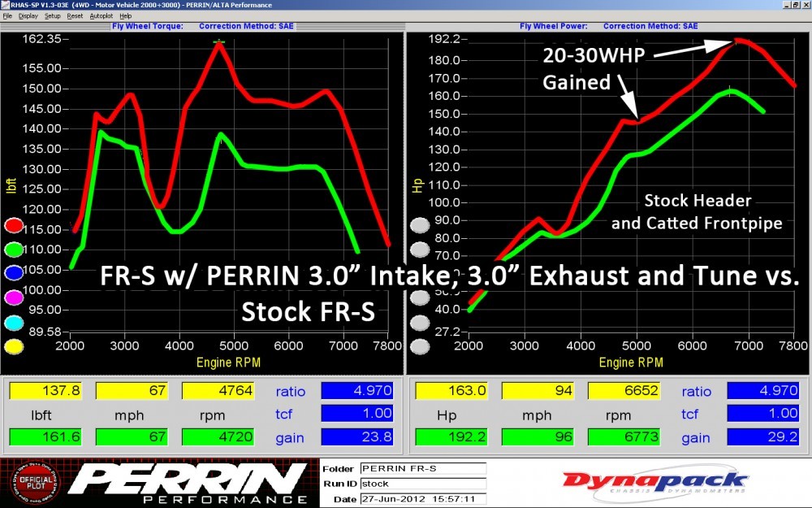Screen dimensions: 812x508
Task: Click the PERRIN Performance logo
Action: (188, 483)
